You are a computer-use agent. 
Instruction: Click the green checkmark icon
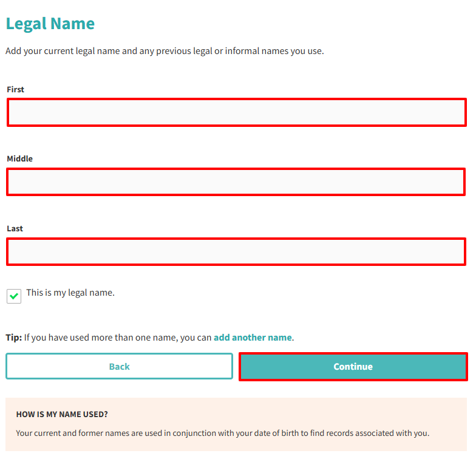(x=14, y=296)
